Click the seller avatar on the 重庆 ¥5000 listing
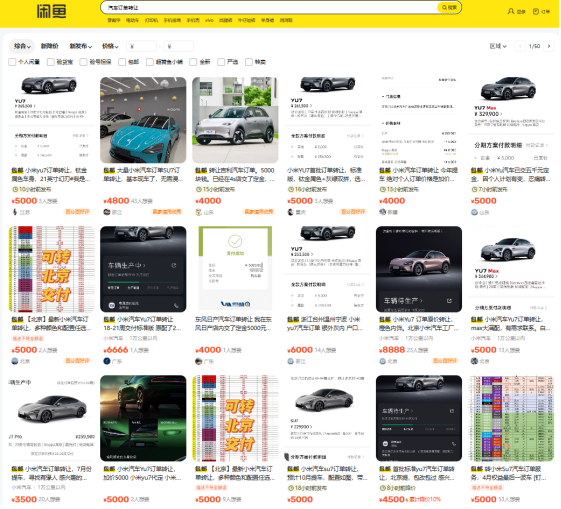561x509 pixels. click(291, 212)
